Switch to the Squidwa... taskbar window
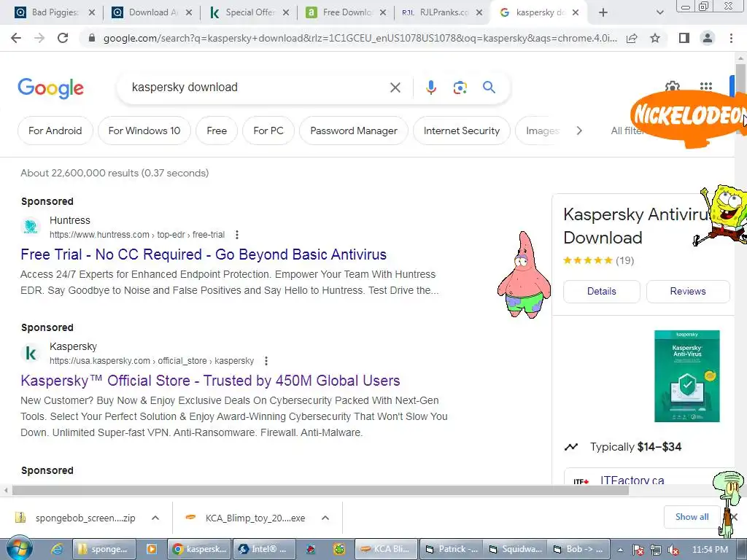Image resolution: width=747 pixels, height=560 pixels. point(515,549)
